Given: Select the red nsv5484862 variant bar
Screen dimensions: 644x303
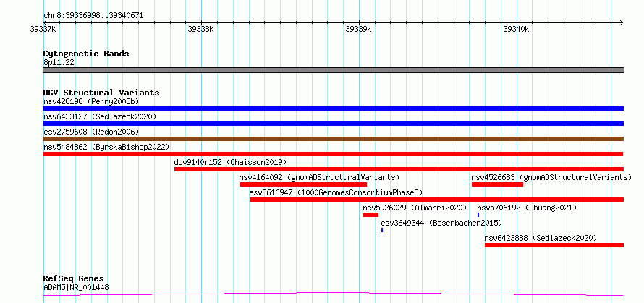Looking at the screenshot, I should pyautogui.click(x=333, y=154).
